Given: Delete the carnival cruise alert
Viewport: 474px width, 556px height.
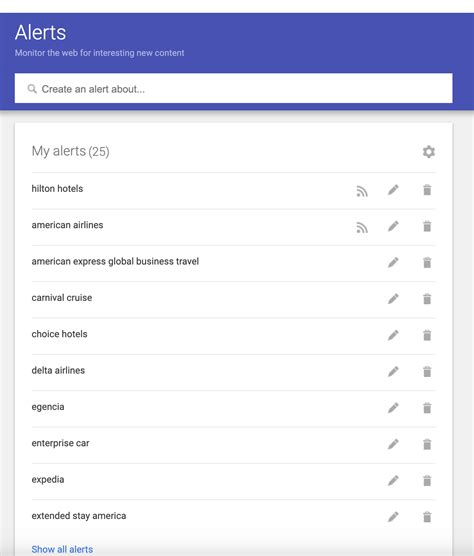Looking at the screenshot, I should tap(427, 299).
